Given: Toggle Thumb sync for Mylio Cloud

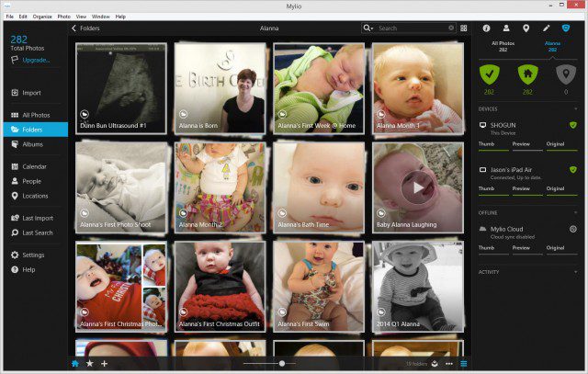Looking at the screenshot, I should [493, 249].
